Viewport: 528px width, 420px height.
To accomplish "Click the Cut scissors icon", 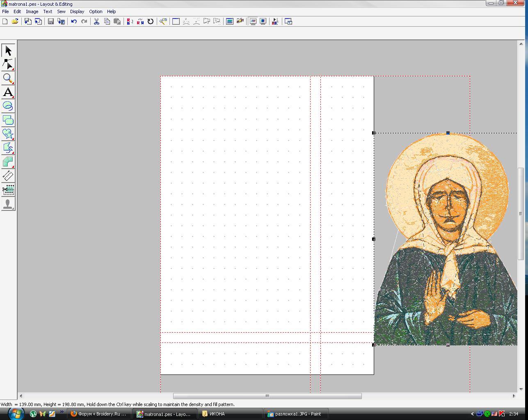I will [x=96, y=21].
